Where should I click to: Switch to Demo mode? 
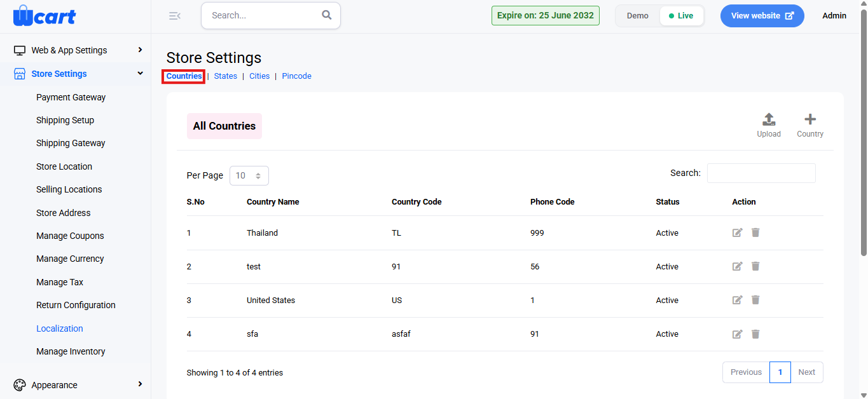pyautogui.click(x=638, y=16)
